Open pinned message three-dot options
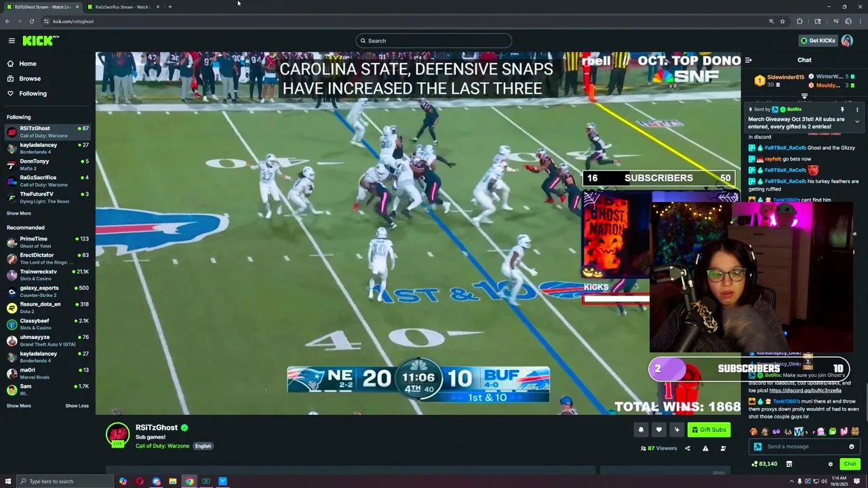The height and width of the screenshot is (488, 868). coord(857,109)
